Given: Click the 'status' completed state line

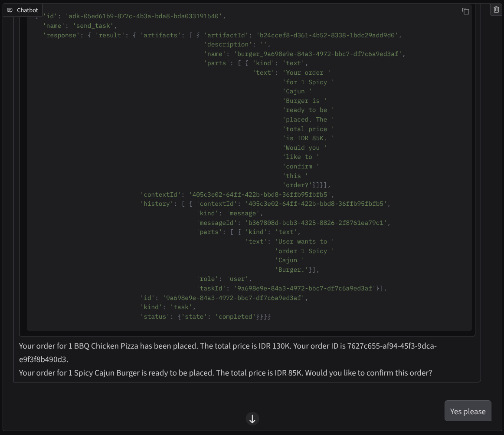Looking at the screenshot, I should (205, 316).
